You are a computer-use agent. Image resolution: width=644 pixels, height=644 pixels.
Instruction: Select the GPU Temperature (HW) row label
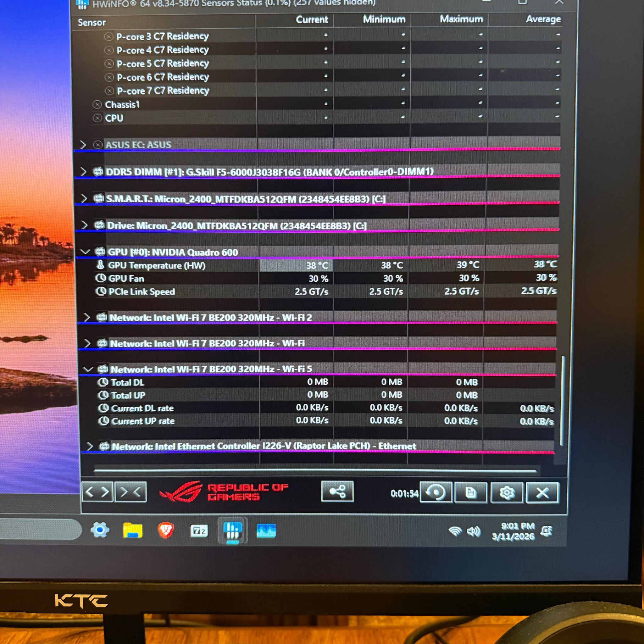pyautogui.click(x=157, y=266)
